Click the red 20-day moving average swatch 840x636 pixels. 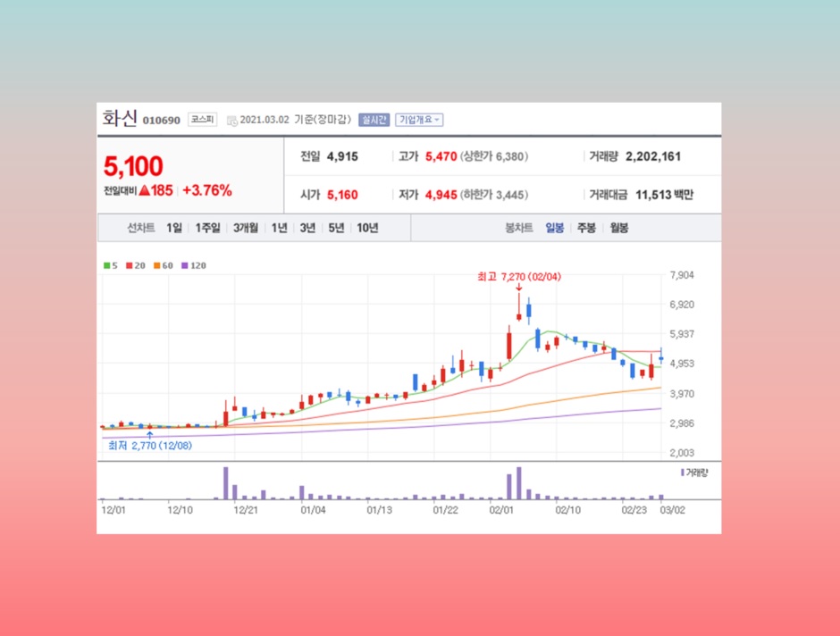coord(129,265)
